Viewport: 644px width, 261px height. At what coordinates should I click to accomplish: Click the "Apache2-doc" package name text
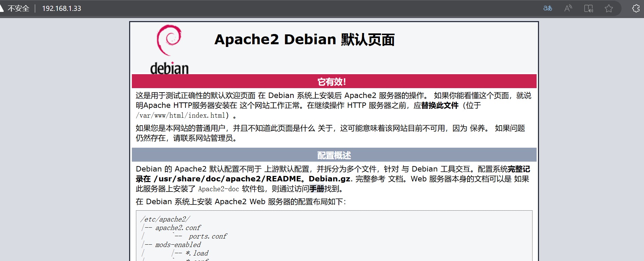tap(219, 189)
